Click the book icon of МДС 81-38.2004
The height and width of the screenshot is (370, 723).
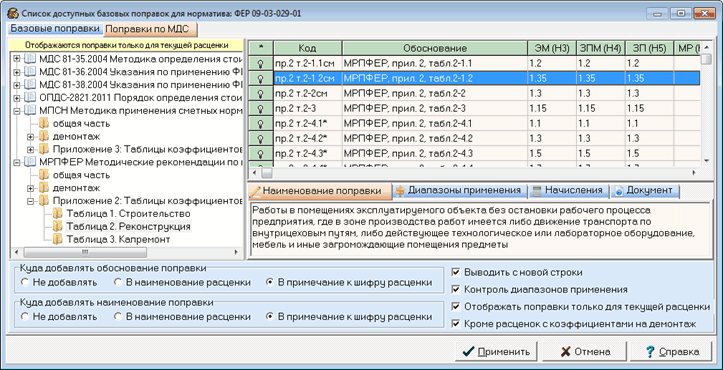(30, 85)
